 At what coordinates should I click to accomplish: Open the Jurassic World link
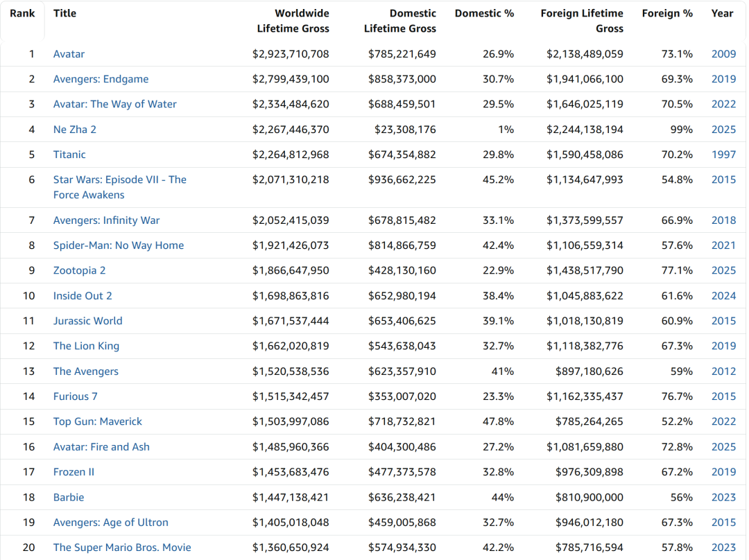tap(87, 321)
